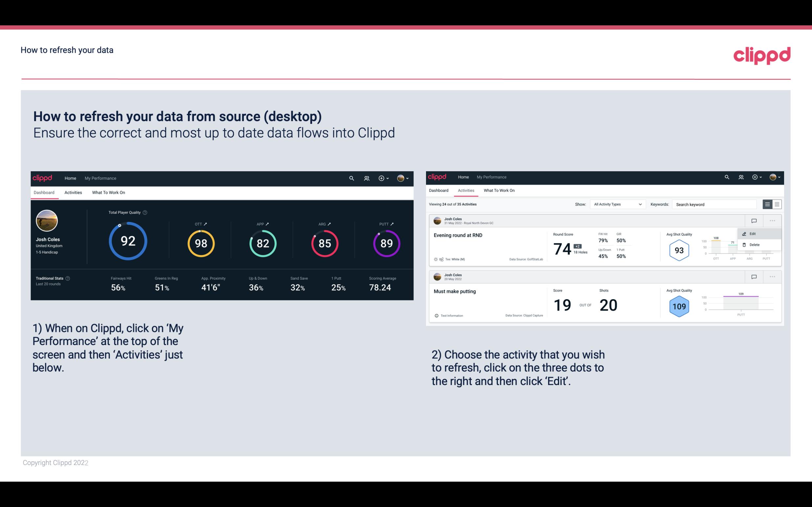Switch to the Activities tab
Screen dimensions: 812x507
click(x=73, y=192)
